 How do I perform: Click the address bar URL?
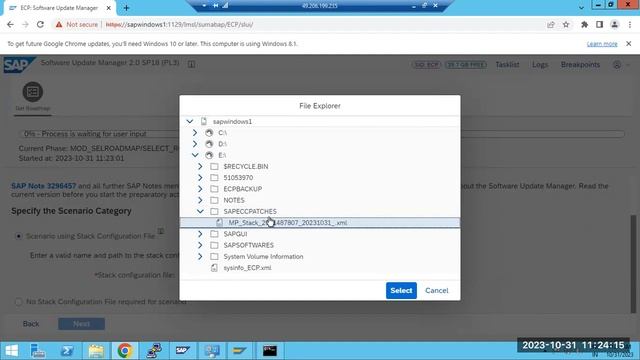coord(179,24)
